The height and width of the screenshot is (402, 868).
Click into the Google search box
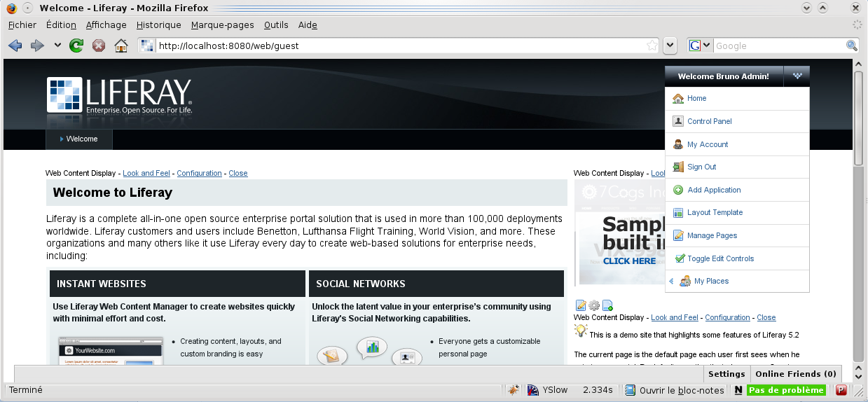[x=779, y=46]
